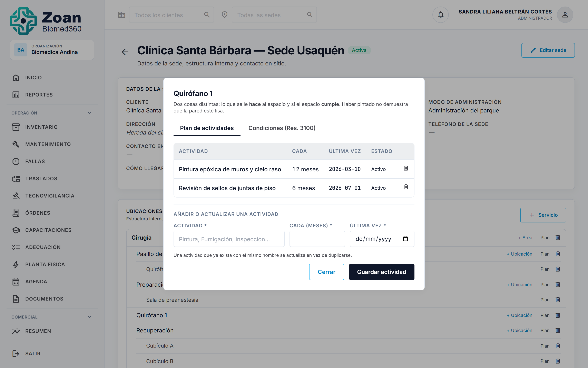Open Resumen in the Comercial group
588x368 pixels.
pos(52,331)
